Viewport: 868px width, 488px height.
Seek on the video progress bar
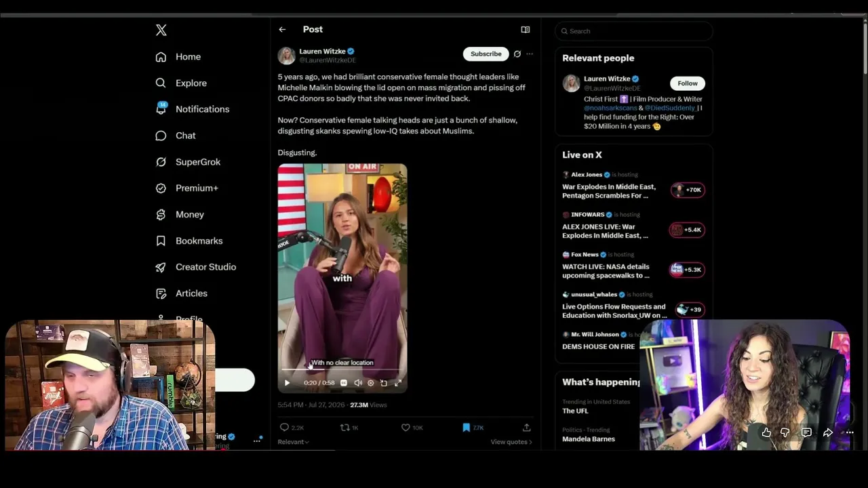pyautogui.click(x=342, y=370)
